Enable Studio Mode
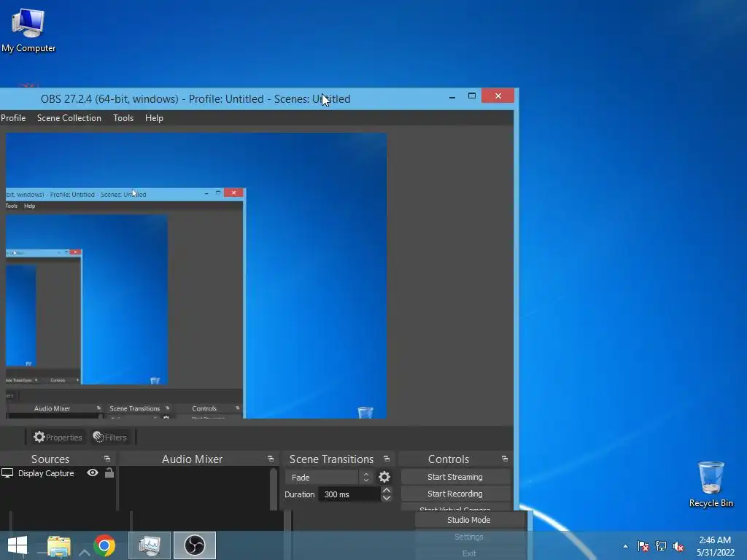The width and height of the screenshot is (747, 560). 469,520
